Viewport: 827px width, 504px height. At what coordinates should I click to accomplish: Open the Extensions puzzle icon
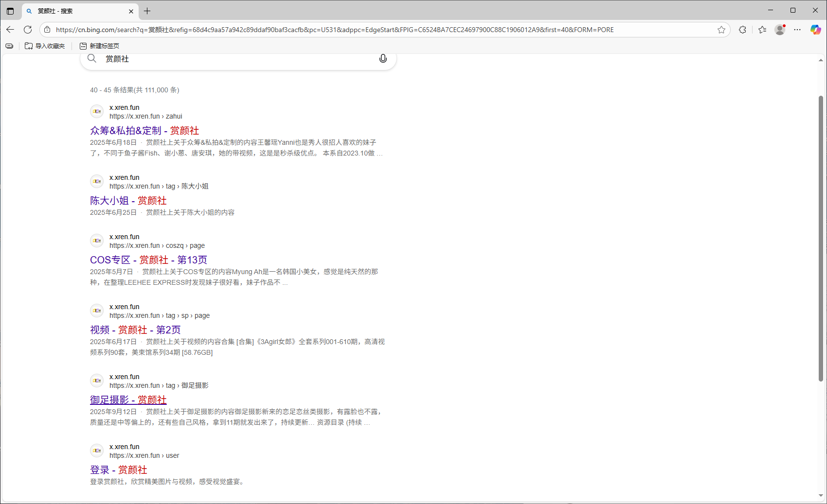click(x=742, y=30)
